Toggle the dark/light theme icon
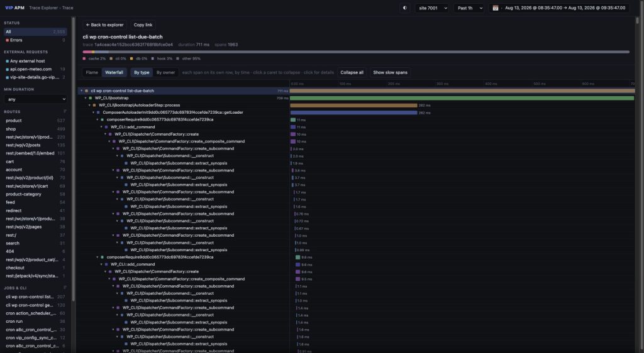 pos(404,8)
